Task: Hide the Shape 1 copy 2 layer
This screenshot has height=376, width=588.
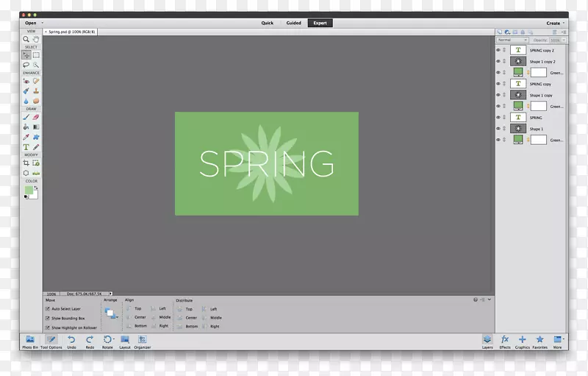Action: point(498,61)
